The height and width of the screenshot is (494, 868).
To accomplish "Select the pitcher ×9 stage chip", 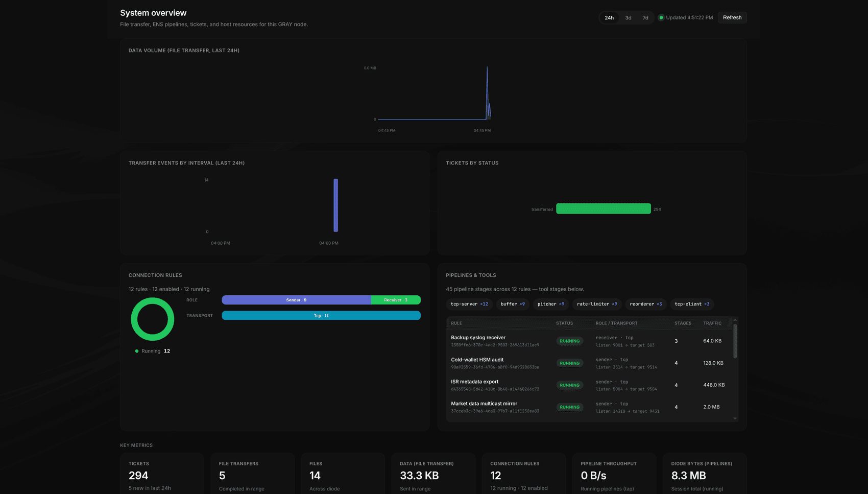I will click(x=551, y=304).
